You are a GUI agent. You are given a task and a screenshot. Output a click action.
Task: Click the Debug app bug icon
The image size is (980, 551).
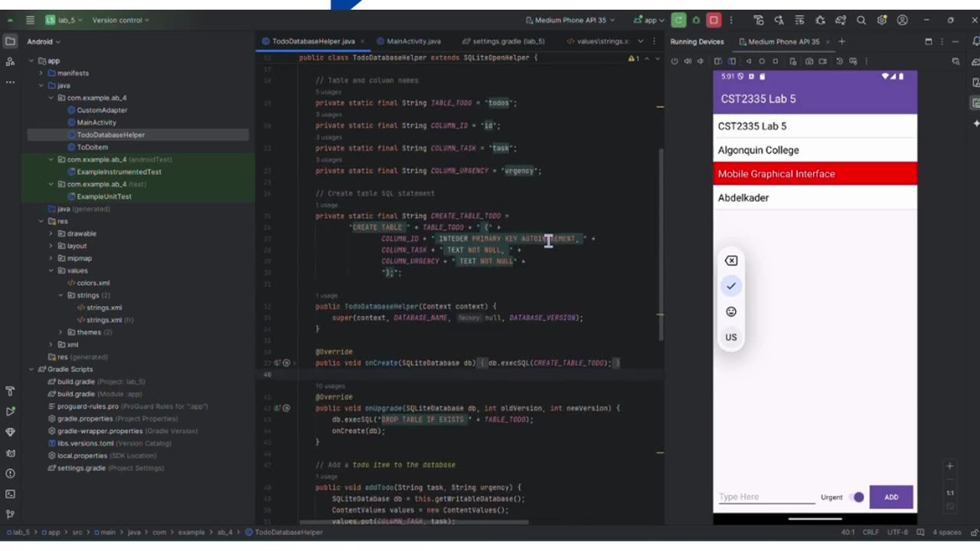point(696,20)
